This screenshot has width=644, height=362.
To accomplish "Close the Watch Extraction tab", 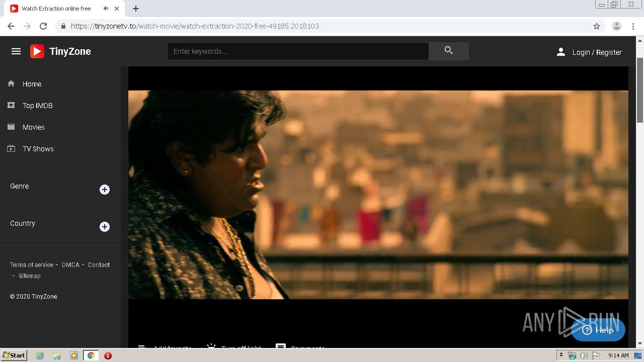I will click(x=117, y=9).
